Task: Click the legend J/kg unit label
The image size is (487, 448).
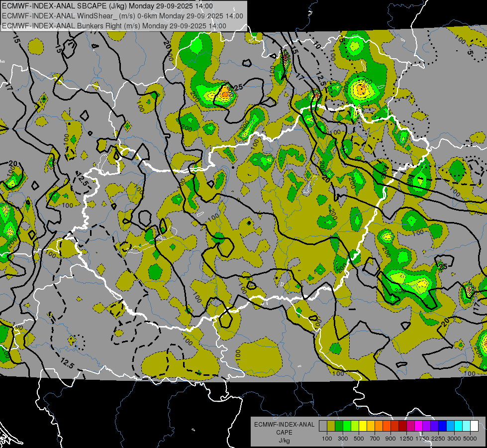Action: (284, 441)
